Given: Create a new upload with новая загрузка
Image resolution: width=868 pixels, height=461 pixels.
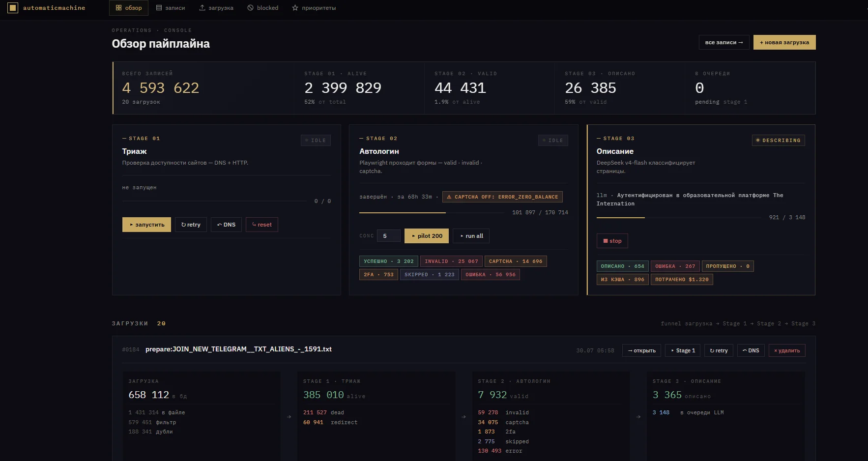Looking at the screenshot, I should 784,42.
